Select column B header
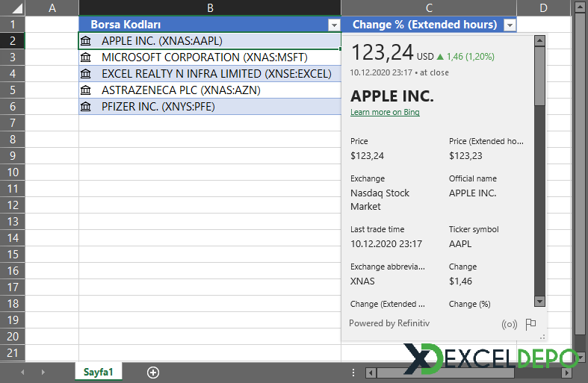 210,8
